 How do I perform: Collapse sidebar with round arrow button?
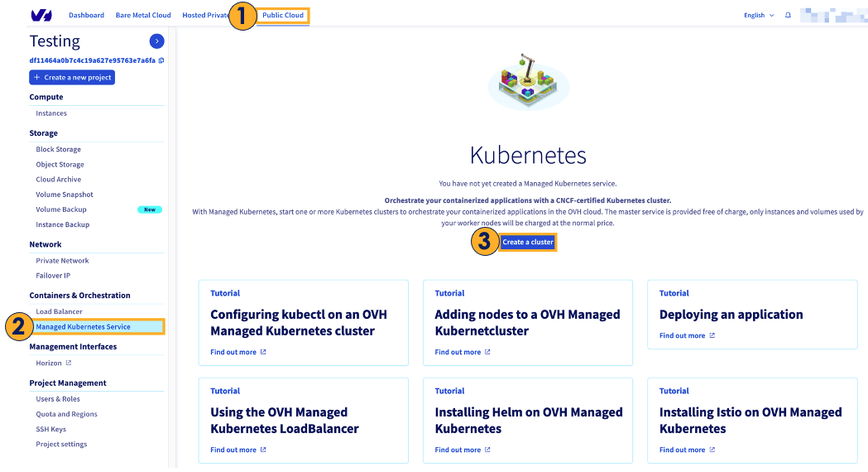[x=156, y=41]
